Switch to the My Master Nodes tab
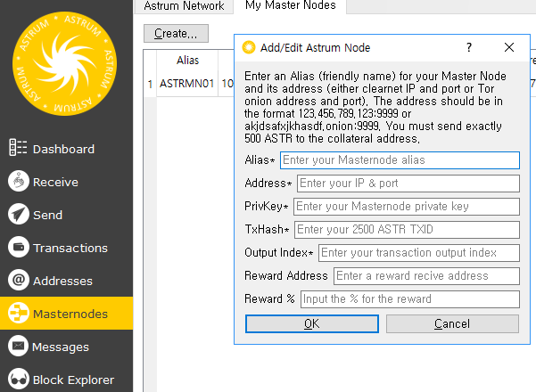 pos(290,5)
